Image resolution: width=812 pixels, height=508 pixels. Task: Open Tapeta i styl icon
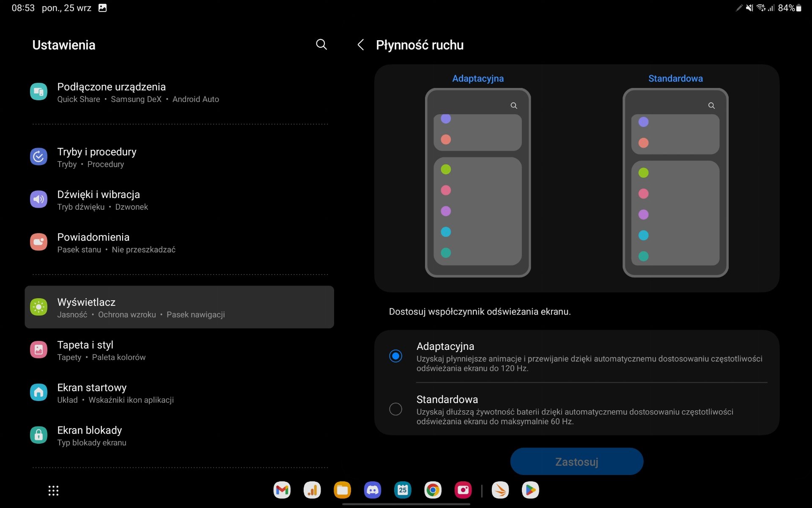pyautogui.click(x=38, y=350)
